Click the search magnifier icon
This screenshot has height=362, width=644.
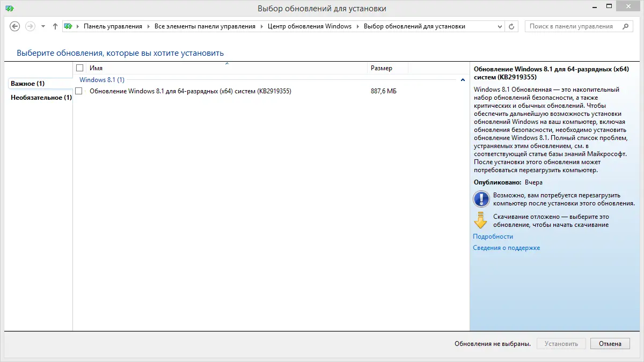point(626,26)
